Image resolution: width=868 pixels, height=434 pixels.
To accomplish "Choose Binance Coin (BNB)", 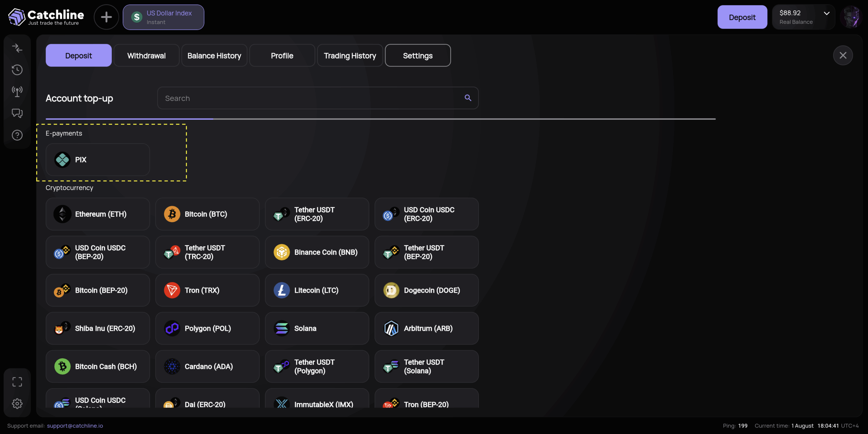I will tap(317, 252).
